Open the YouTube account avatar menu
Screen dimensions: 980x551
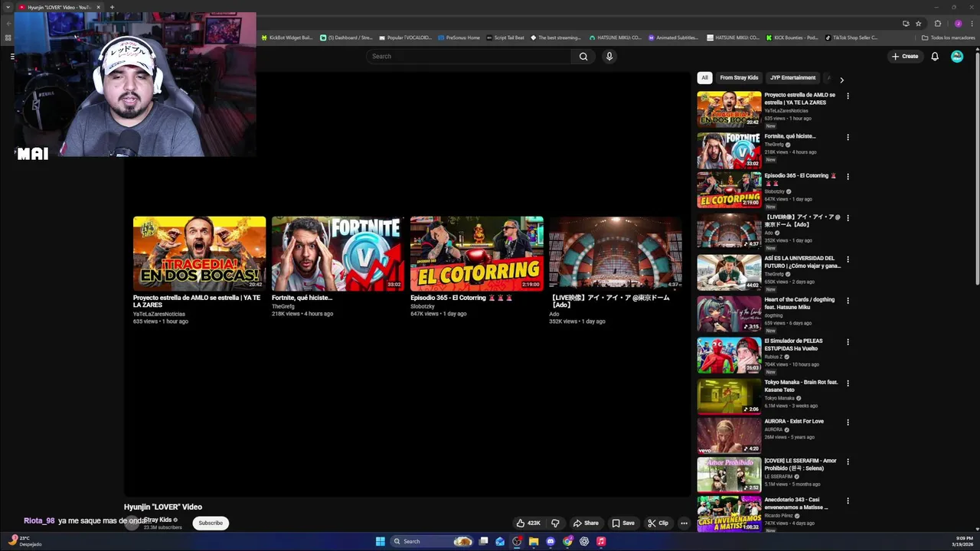tap(957, 56)
